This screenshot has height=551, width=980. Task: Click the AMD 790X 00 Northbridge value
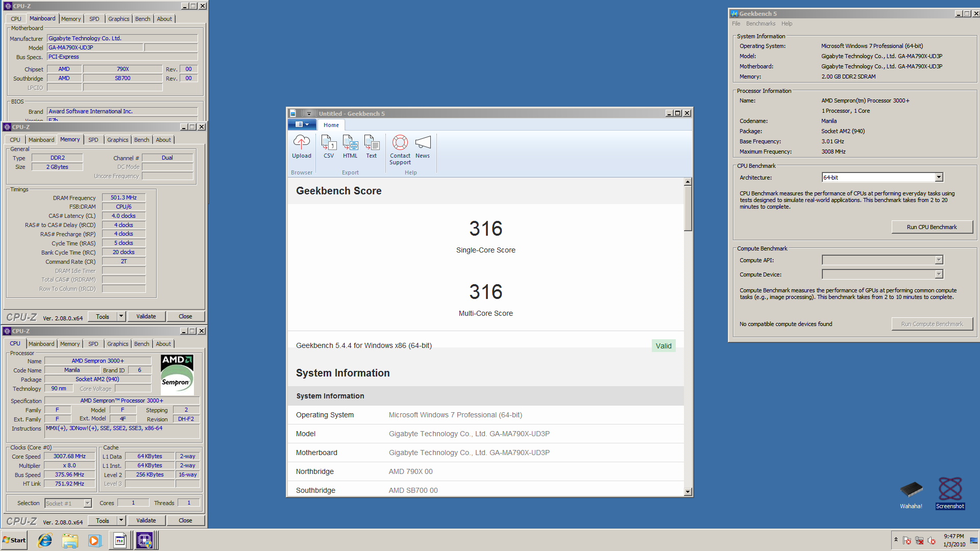click(x=410, y=471)
